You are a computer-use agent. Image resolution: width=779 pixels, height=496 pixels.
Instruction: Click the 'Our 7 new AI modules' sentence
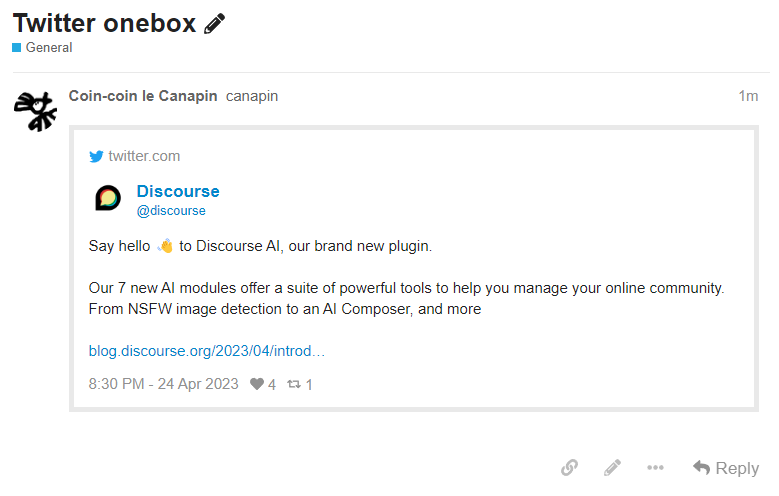[406, 288]
